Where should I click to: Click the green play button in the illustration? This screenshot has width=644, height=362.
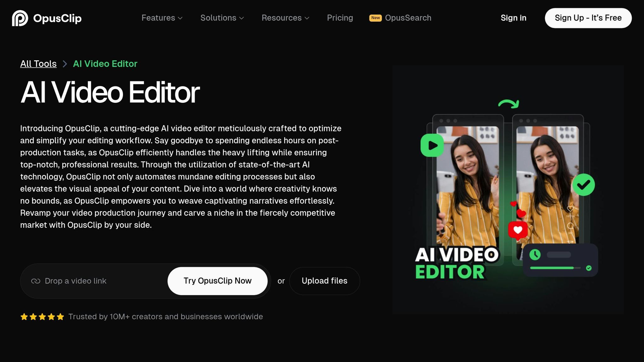click(432, 145)
